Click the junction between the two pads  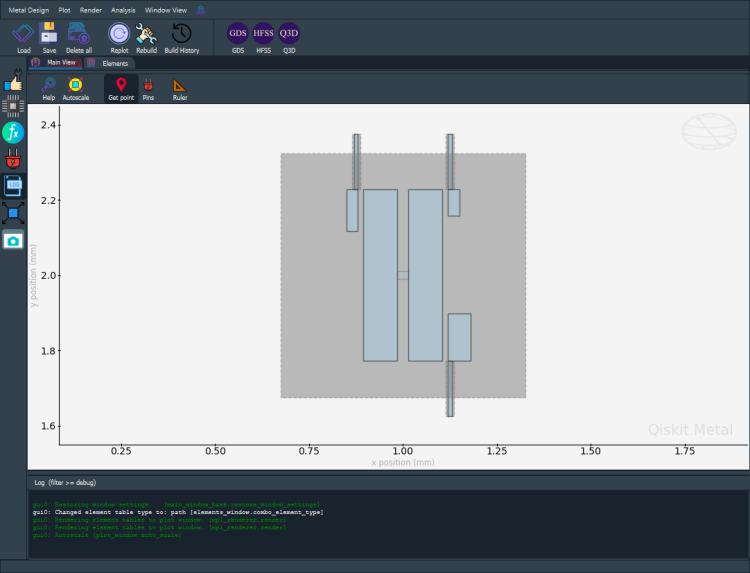coord(403,275)
